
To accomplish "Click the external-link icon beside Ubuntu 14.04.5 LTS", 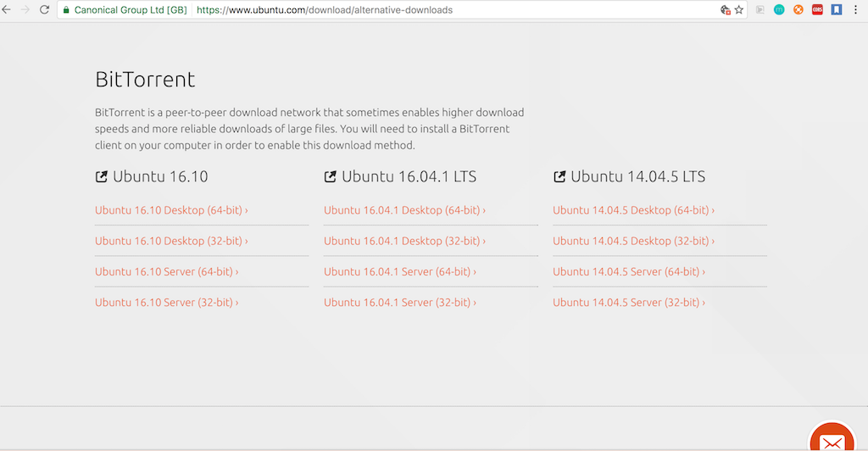I will [x=559, y=177].
